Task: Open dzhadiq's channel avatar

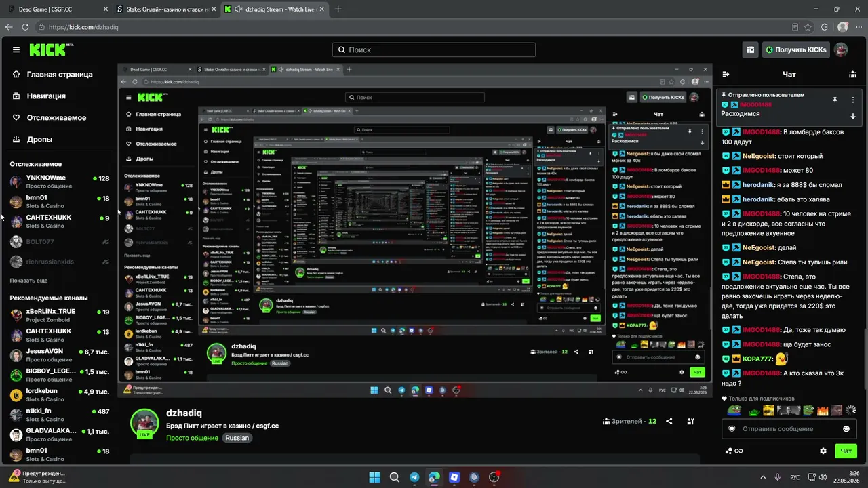Action: pos(144,424)
